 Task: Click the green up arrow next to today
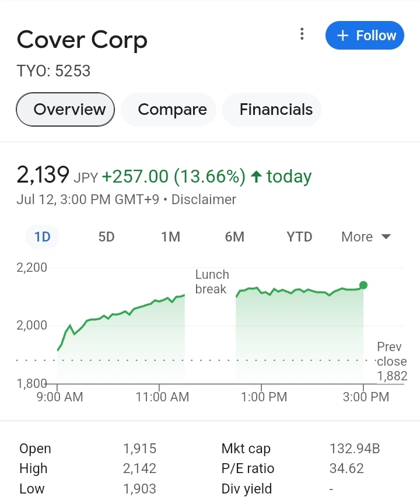256,177
